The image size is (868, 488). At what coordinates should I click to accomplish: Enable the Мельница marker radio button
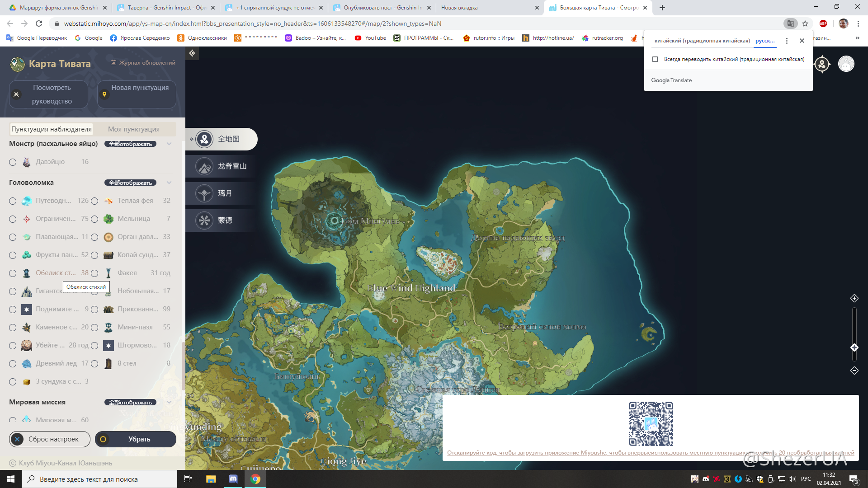coord(94,219)
